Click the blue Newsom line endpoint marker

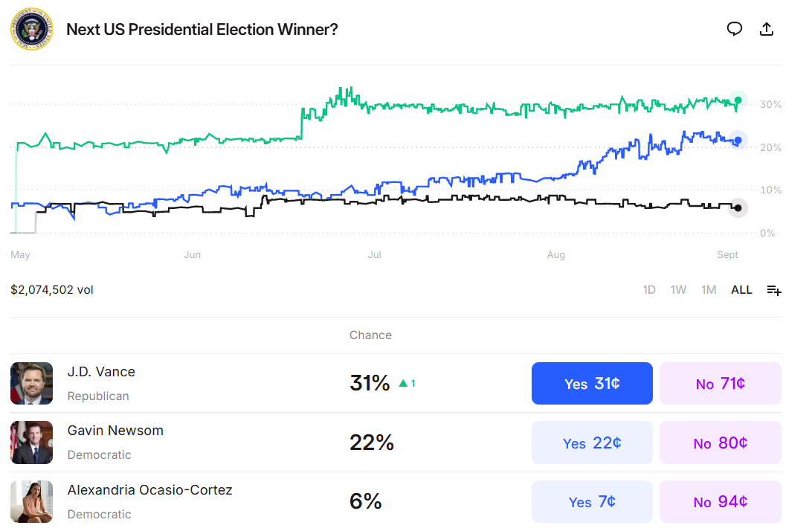point(738,140)
